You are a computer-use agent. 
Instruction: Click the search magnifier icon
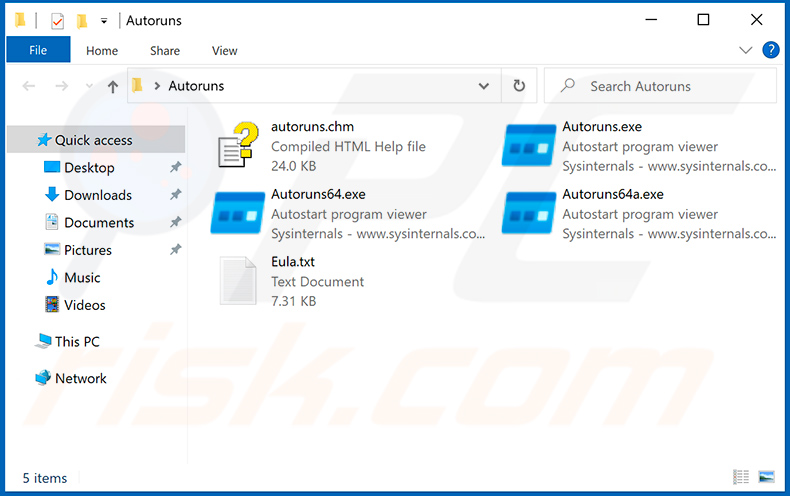coord(568,85)
